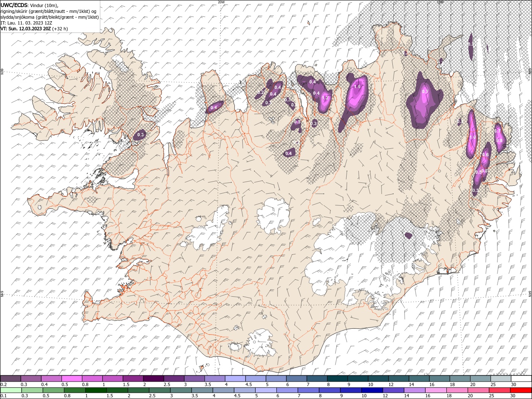Pick top-row legend swatch between 3.5 and 4
This screenshot has width=532, height=399.
[215, 379]
